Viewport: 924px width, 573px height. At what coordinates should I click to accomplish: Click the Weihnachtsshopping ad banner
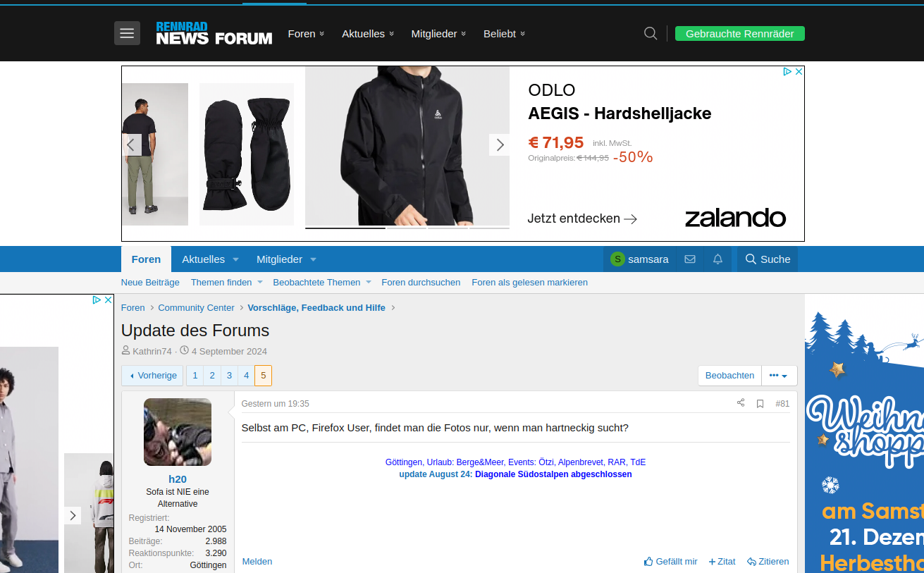click(864, 433)
